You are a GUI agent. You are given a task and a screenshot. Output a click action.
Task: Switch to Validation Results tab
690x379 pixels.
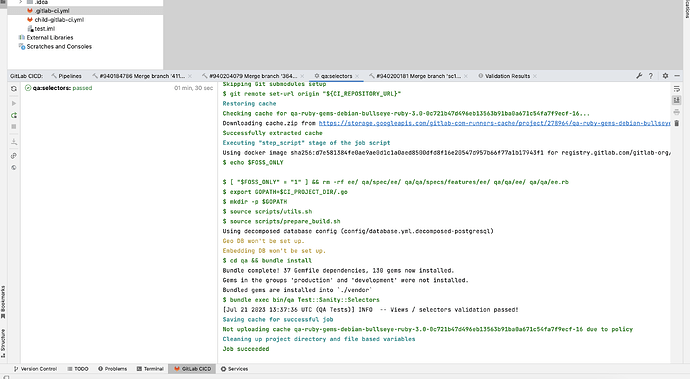click(504, 76)
